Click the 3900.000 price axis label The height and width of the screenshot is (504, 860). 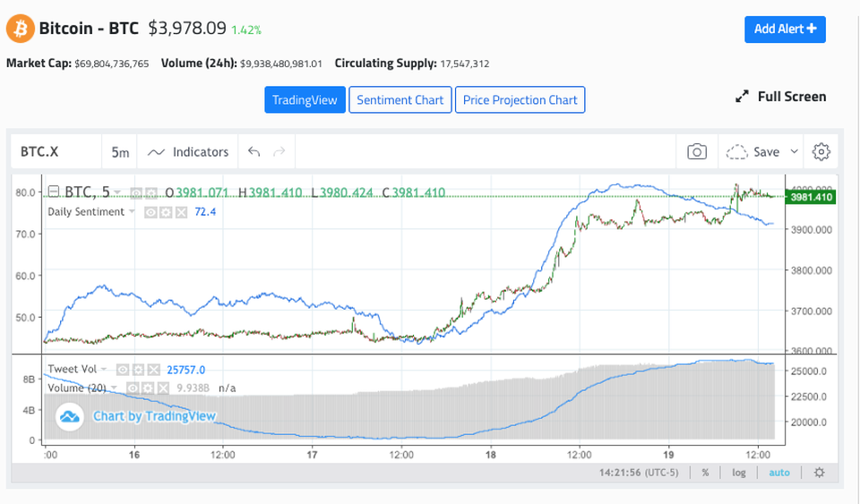(812, 229)
